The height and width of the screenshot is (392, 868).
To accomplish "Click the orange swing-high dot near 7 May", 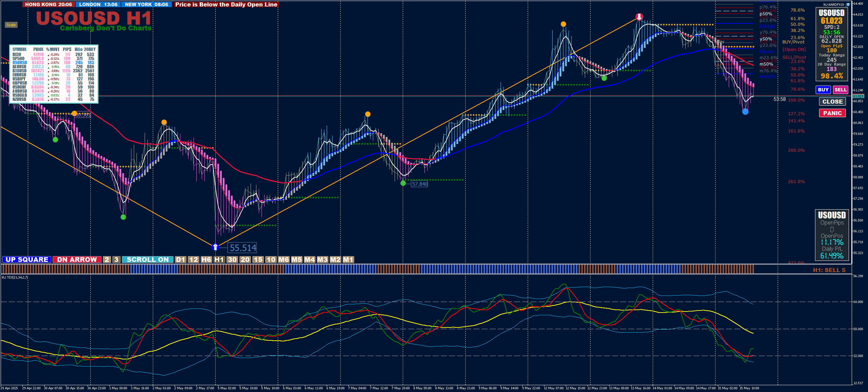I will (368, 114).
